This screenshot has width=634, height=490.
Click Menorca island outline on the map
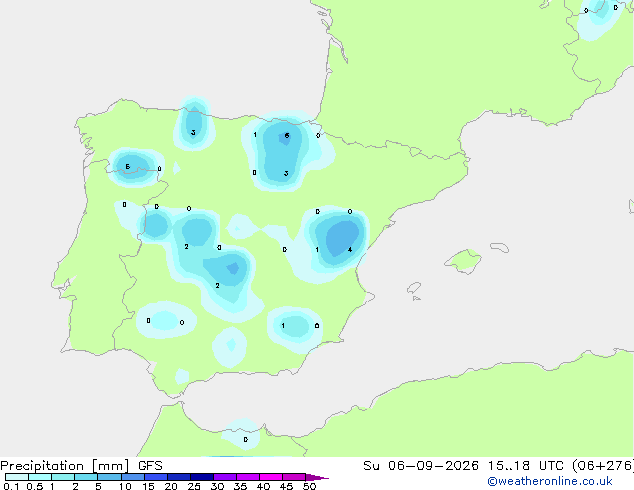click(x=499, y=247)
